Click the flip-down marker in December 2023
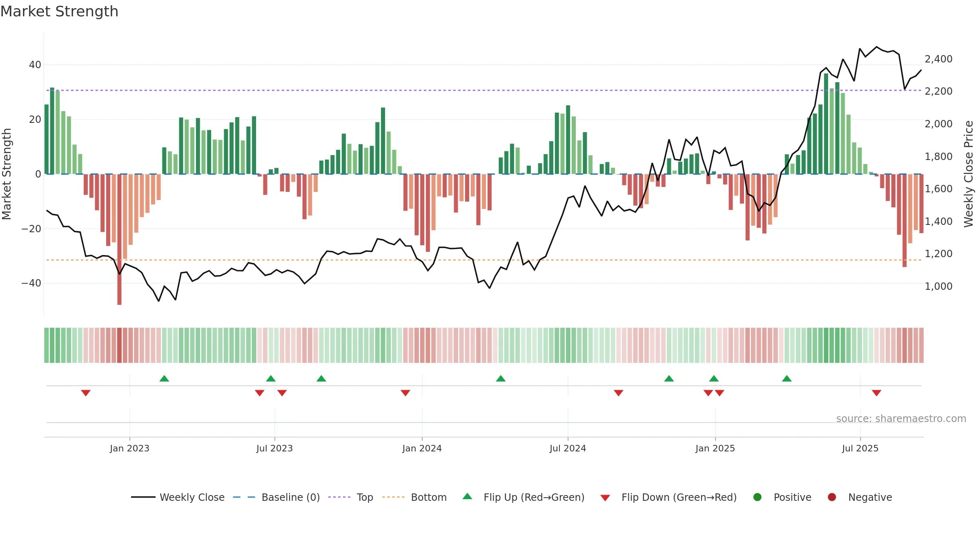 point(405,393)
